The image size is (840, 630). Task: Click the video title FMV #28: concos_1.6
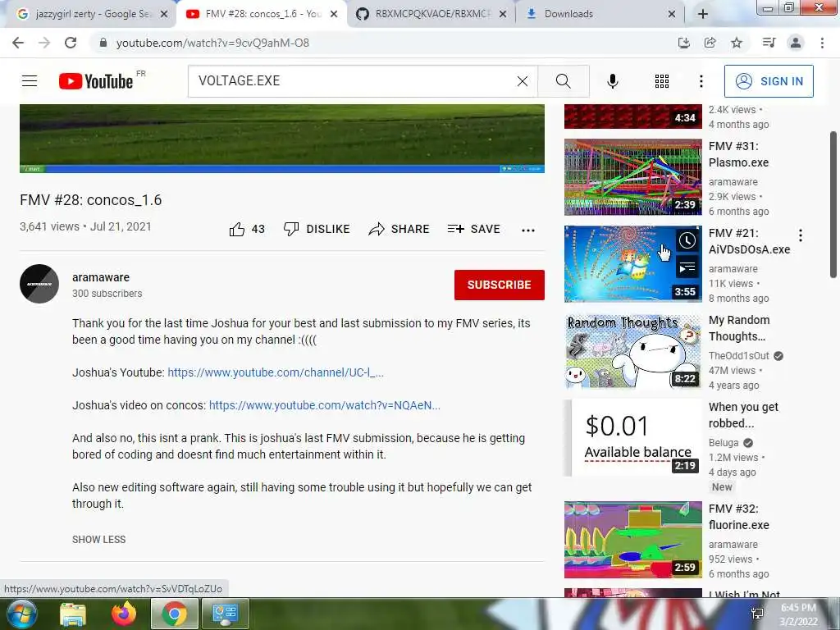click(90, 200)
